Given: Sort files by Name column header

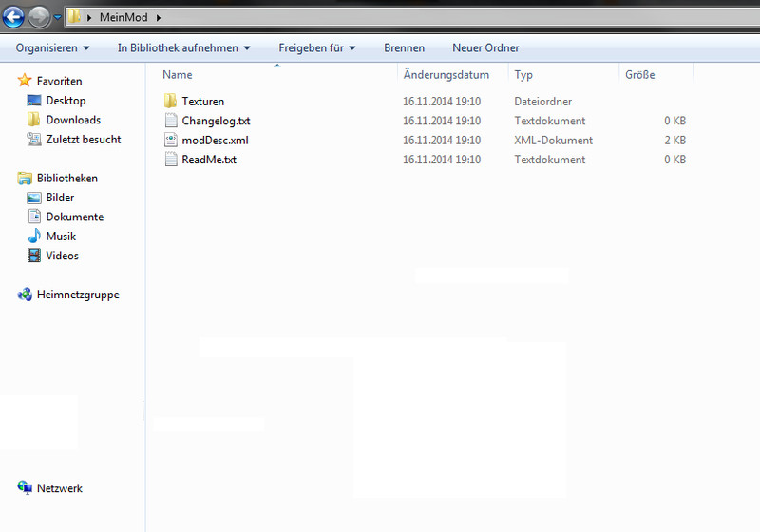Looking at the screenshot, I should [x=178, y=74].
